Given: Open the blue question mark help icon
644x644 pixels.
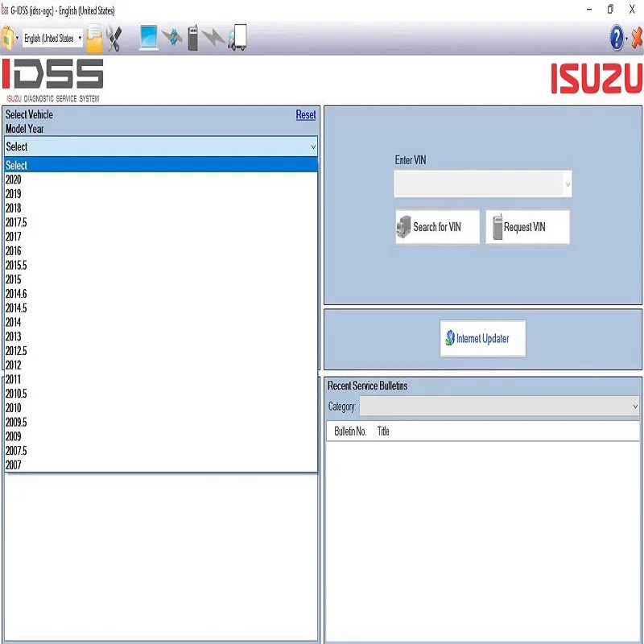Looking at the screenshot, I should pos(617,38).
